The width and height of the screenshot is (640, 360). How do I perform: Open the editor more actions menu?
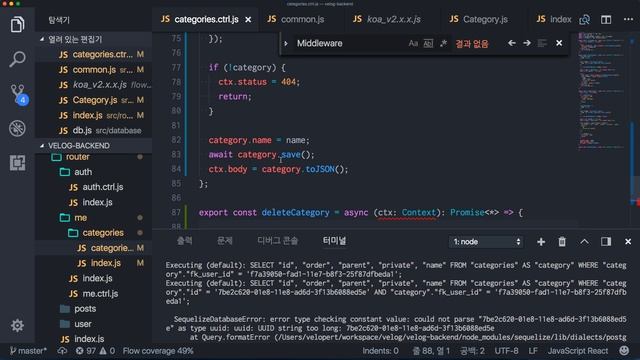pos(628,20)
